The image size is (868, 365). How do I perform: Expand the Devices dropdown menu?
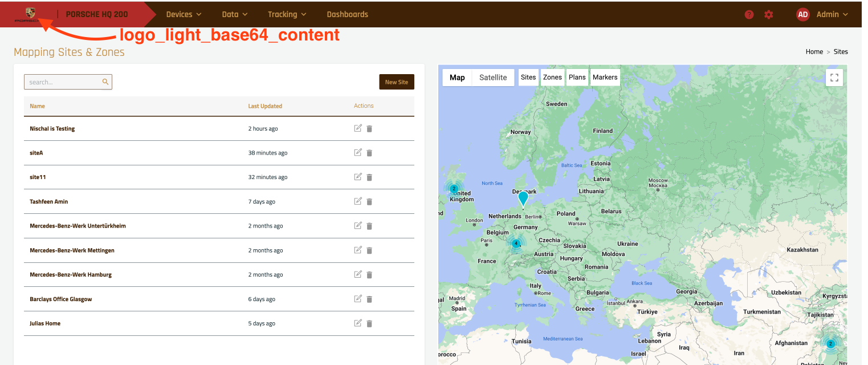[x=184, y=14]
